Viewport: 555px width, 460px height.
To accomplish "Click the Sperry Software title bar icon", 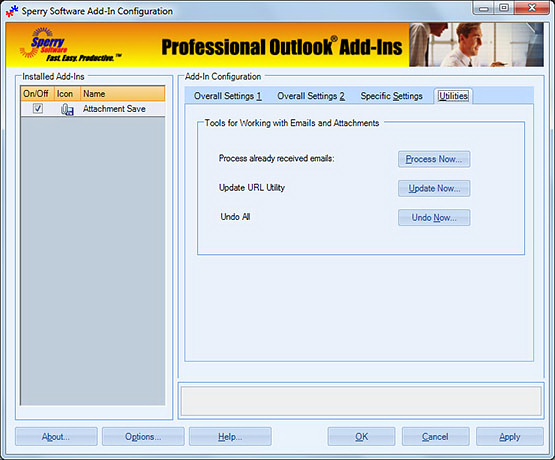I will click(12, 11).
